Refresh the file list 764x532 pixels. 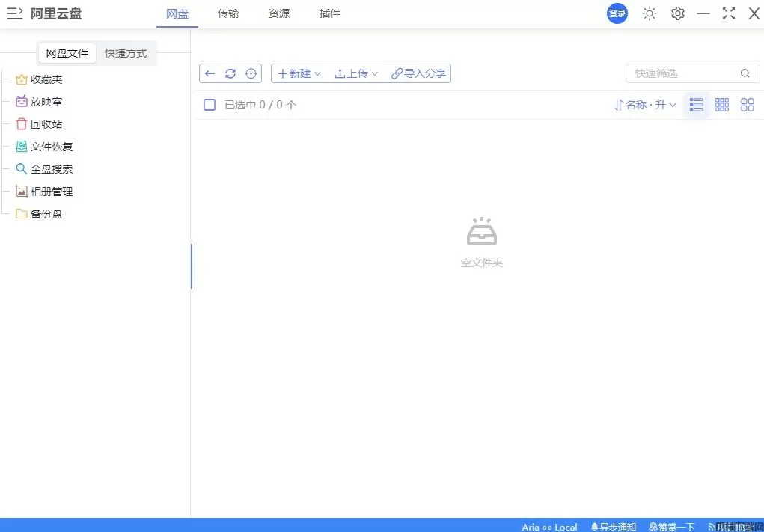click(x=230, y=73)
